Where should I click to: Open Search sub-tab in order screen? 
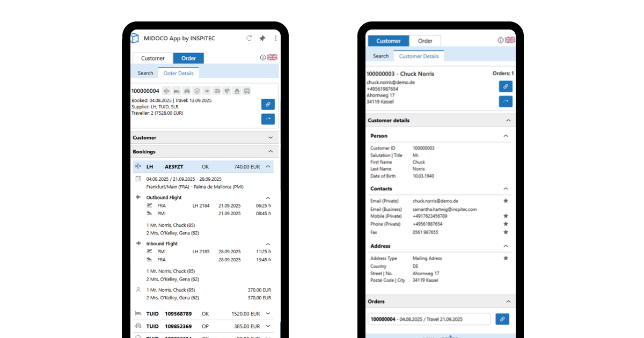click(145, 73)
